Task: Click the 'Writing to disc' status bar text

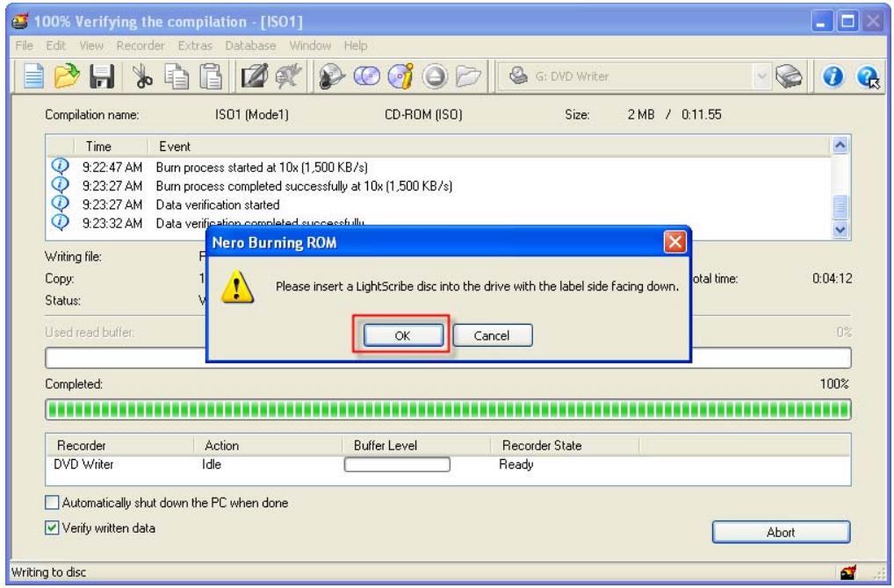Action: [48, 572]
